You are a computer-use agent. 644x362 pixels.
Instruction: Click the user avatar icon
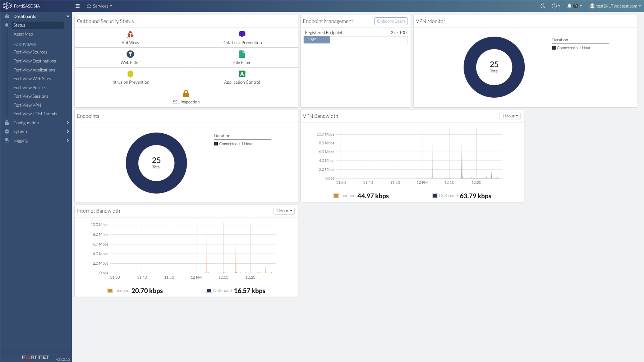pos(592,6)
